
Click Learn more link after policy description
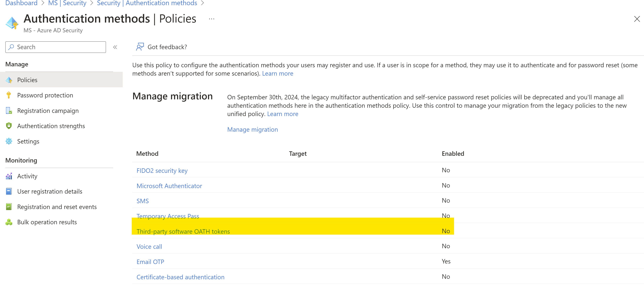(278, 73)
